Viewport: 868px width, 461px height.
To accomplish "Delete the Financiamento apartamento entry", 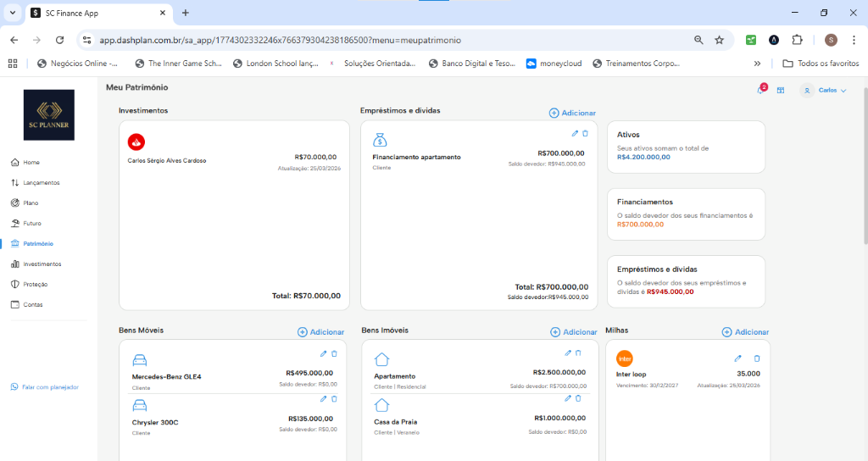I will [585, 133].
